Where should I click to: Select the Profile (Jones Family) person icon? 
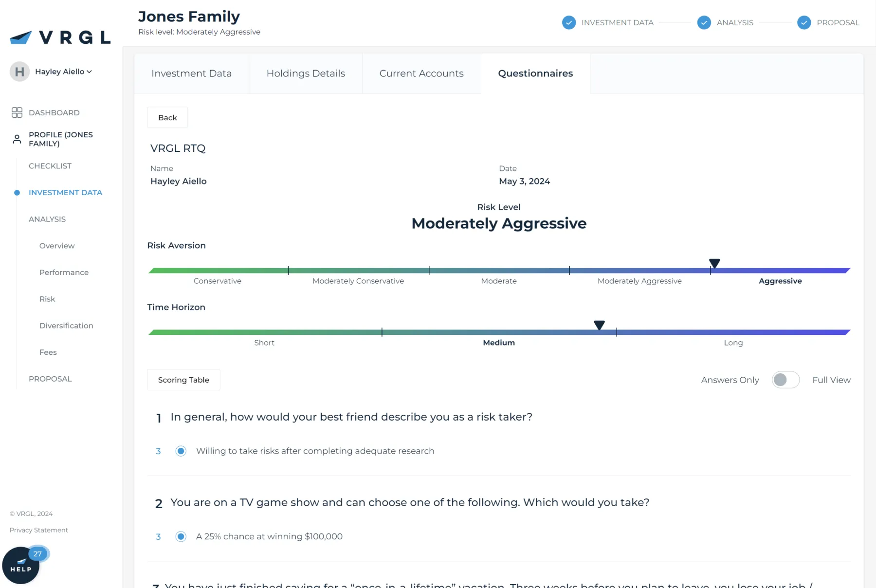16,139
